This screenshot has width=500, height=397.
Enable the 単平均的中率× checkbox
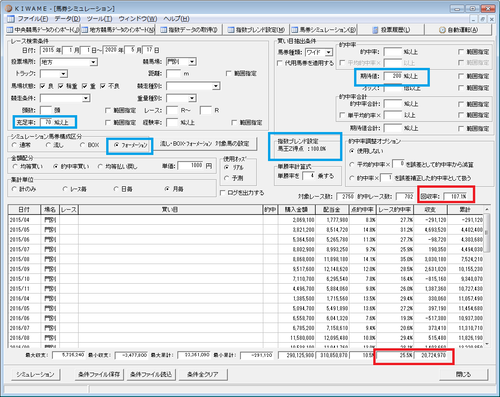tap(342, 115)
